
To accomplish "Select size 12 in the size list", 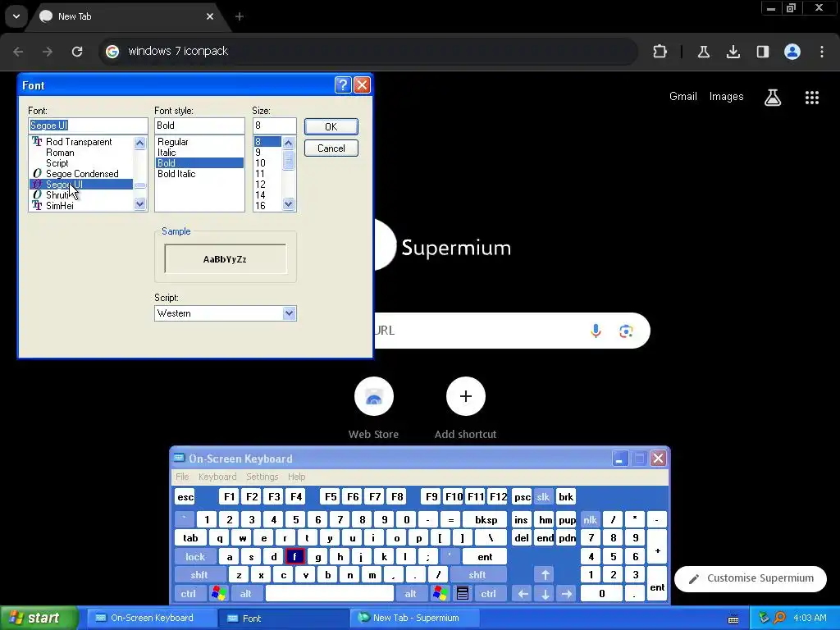I will (x=267, y=185).
